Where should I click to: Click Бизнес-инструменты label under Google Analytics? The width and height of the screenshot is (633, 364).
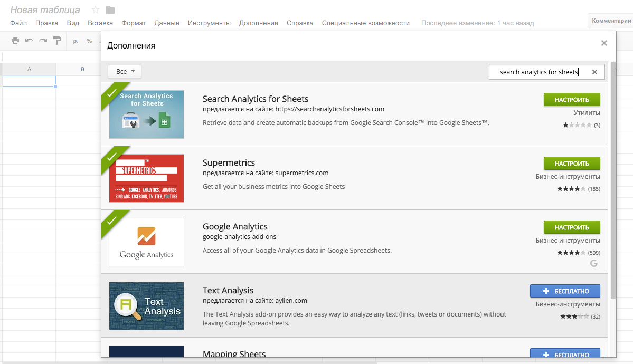[x=568, y=240]
